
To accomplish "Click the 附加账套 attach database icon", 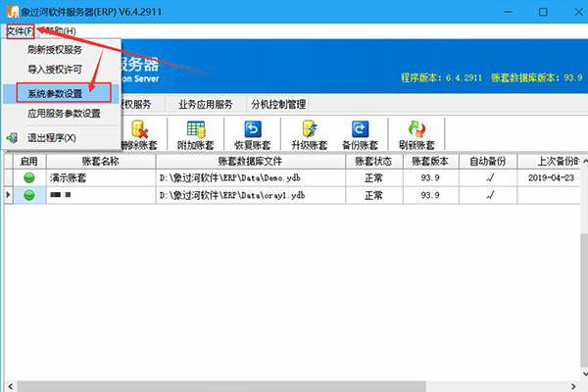I will [x=196, y=129].
